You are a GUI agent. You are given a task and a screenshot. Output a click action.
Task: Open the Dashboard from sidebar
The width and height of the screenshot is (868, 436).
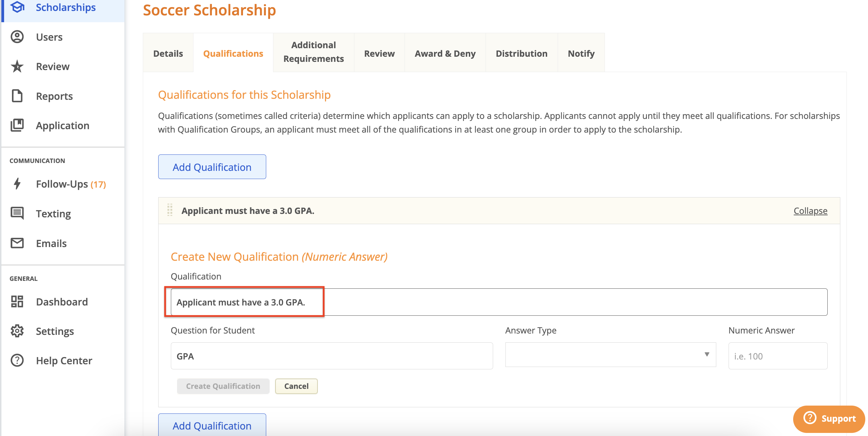(x=62, y=302)
